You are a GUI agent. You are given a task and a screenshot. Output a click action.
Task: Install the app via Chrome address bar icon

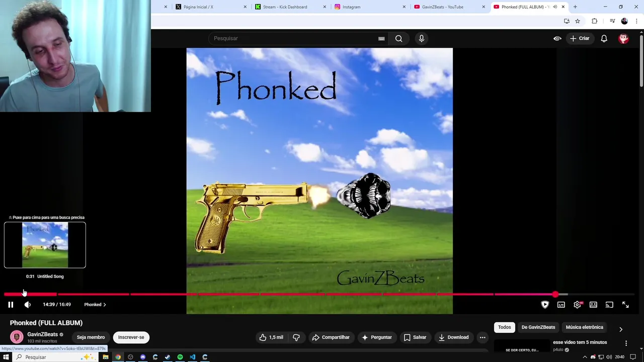[567, 21]
